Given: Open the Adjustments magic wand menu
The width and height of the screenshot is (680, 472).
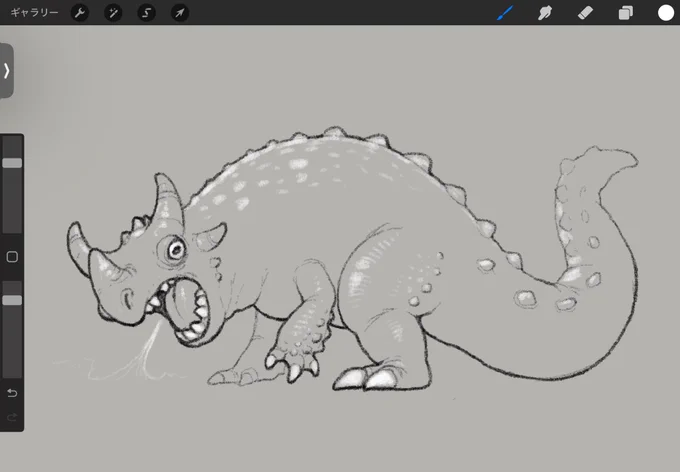Looking at the screenshot, I should [x=113, y=13].
